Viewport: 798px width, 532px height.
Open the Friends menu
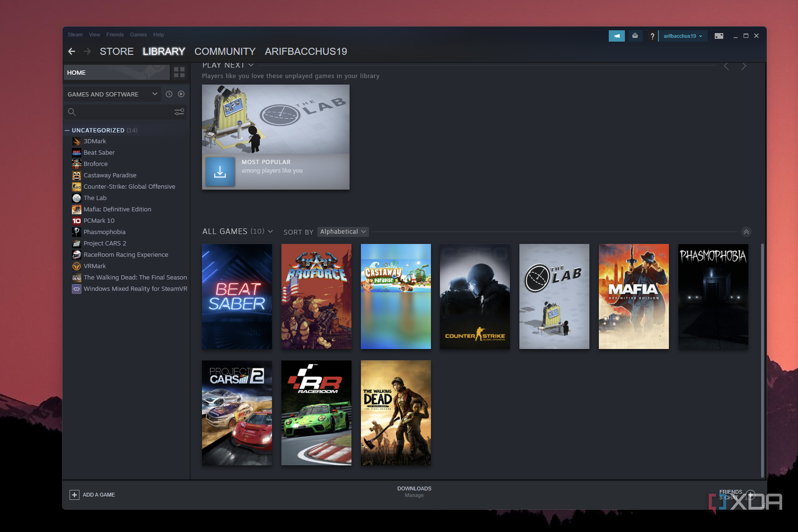pos(115,35)
